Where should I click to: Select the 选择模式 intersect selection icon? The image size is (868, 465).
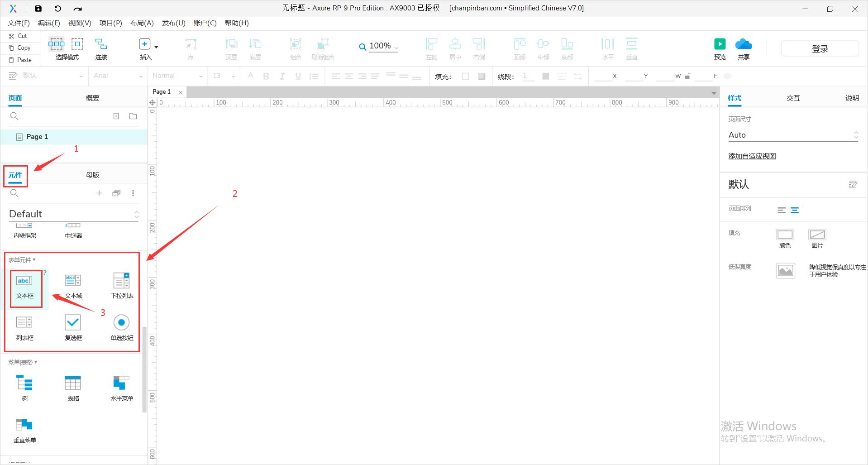coord(57,44)
